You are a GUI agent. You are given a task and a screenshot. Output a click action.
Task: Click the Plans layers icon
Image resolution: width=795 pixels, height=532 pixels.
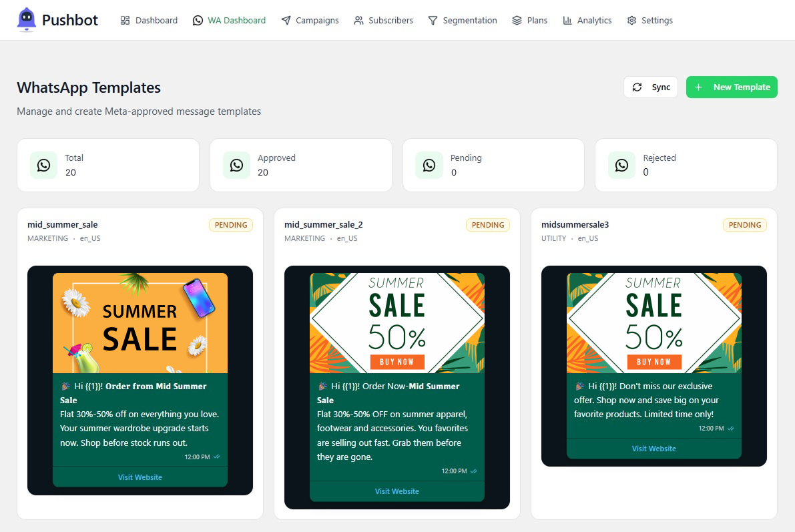(517, 20)
